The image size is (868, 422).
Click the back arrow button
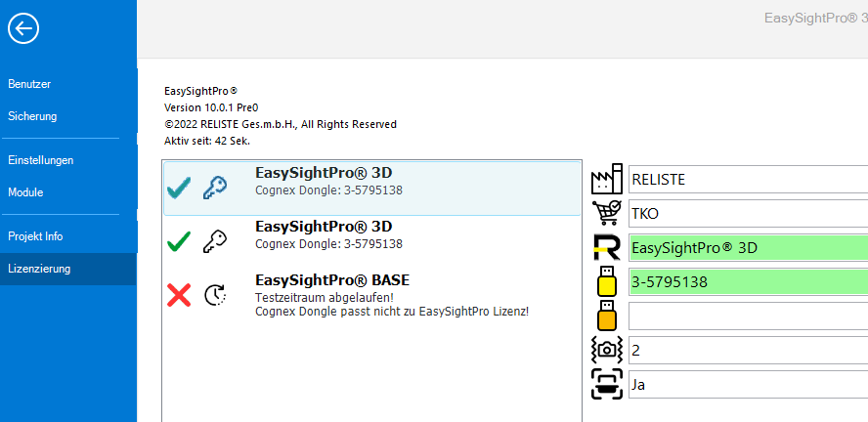[x=23, y=29]
